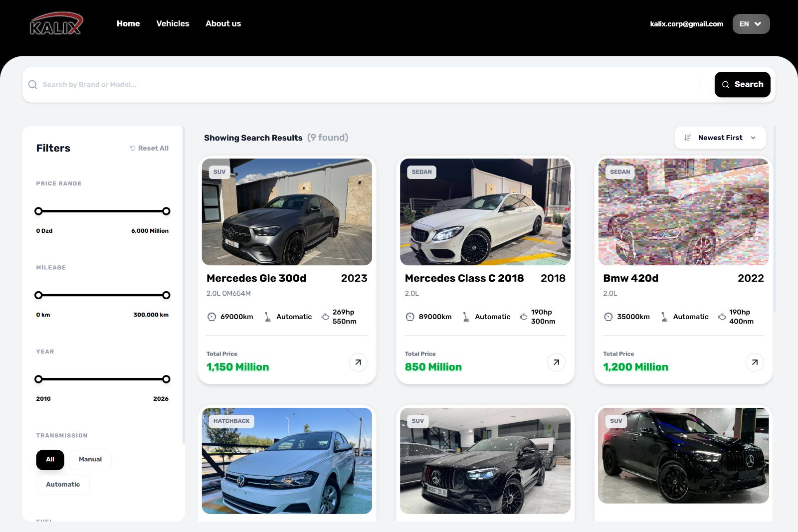Click odometer icon beside 35000km
This screenshot has height=532, width=798.
pos(608,317)
